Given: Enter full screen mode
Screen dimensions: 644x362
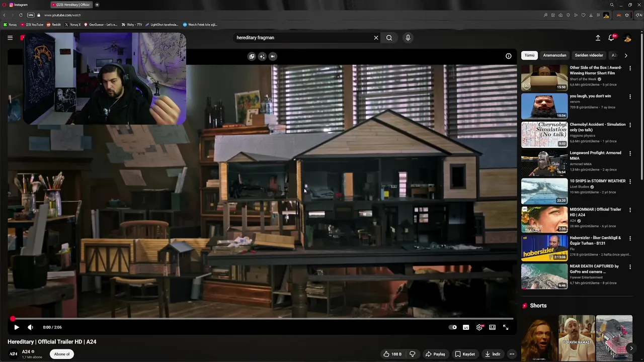Looking at the screenshot, I should pos(506,327).
